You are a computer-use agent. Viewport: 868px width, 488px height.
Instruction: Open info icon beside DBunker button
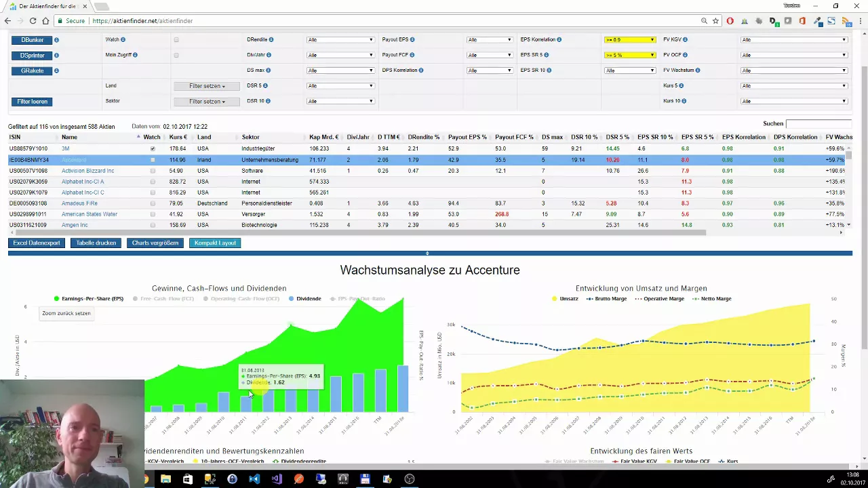click(x=56, y=40)
